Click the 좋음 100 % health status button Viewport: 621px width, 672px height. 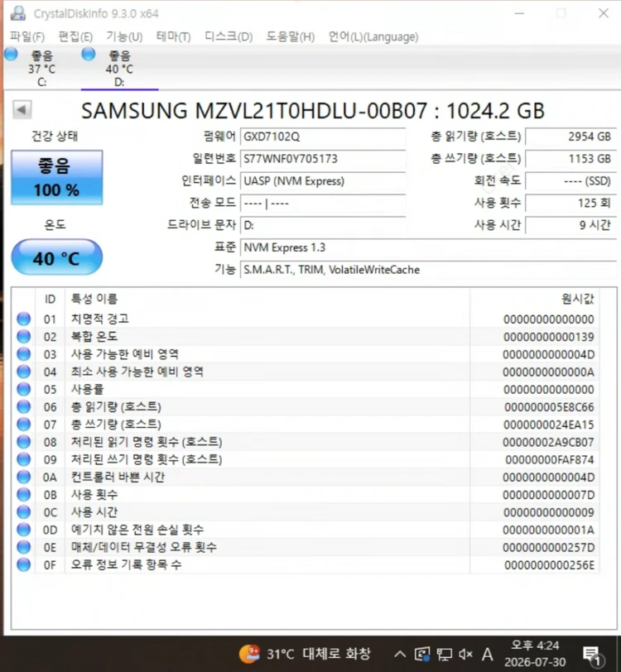[x=56, y=177]
